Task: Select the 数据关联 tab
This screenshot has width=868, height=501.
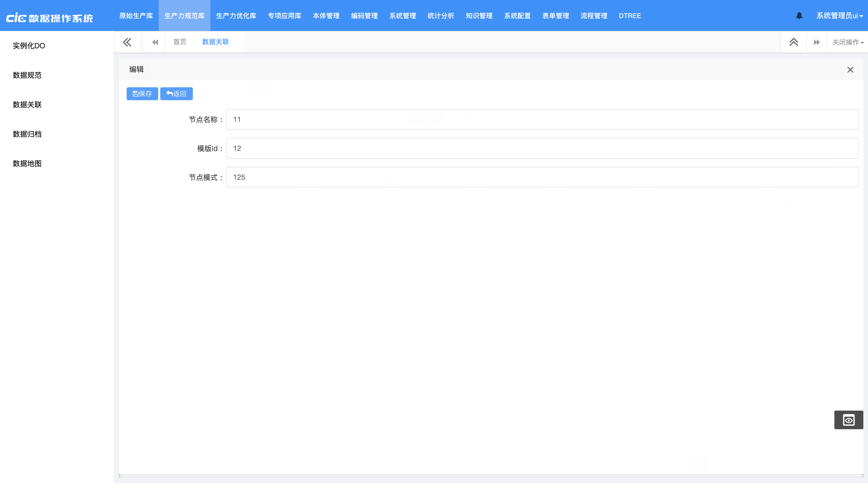Action: (215, 42)
